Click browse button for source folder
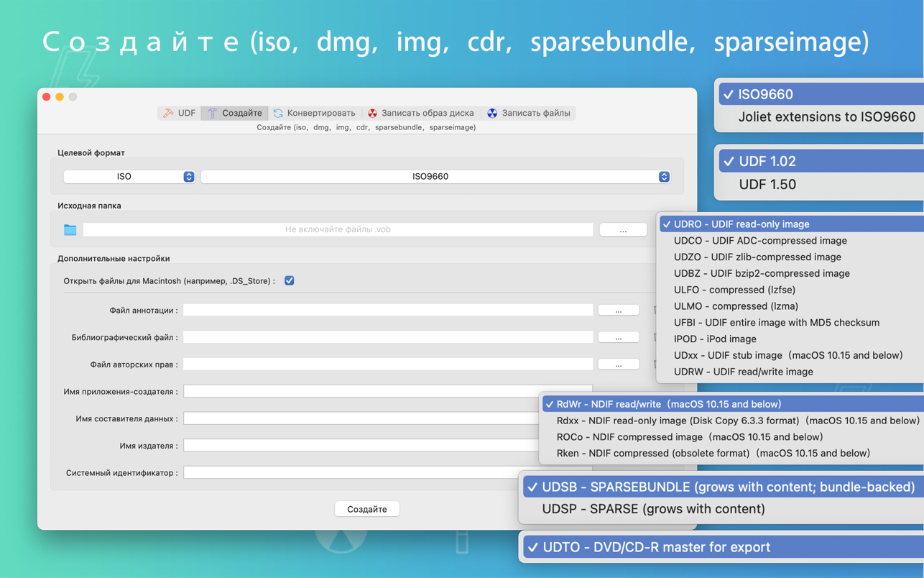Screen dimensions: 924x578 coord(622,230)
